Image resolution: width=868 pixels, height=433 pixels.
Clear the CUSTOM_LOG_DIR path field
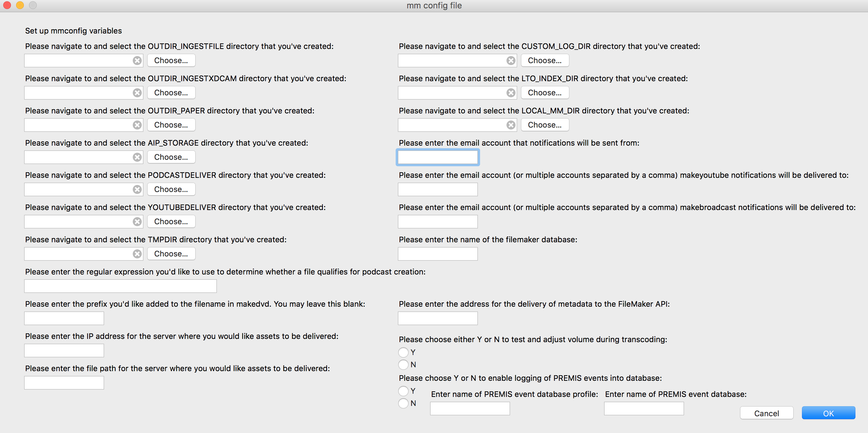point(511,61)
